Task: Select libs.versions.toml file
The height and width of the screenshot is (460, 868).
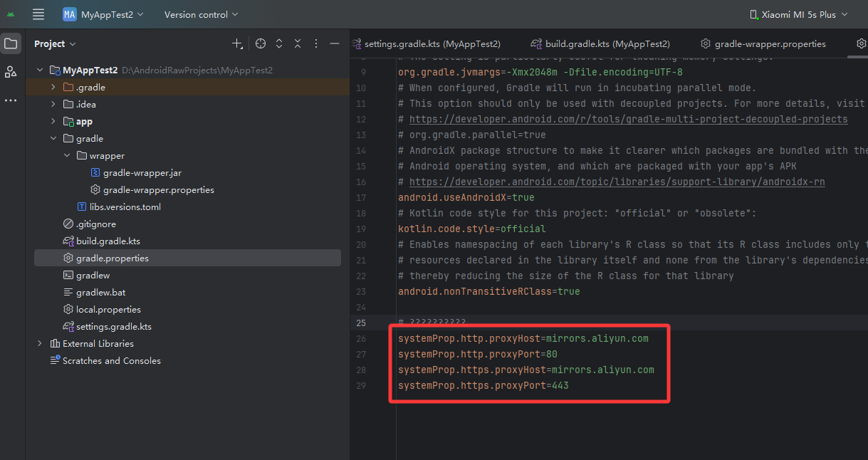Action: tap(125, 207)
